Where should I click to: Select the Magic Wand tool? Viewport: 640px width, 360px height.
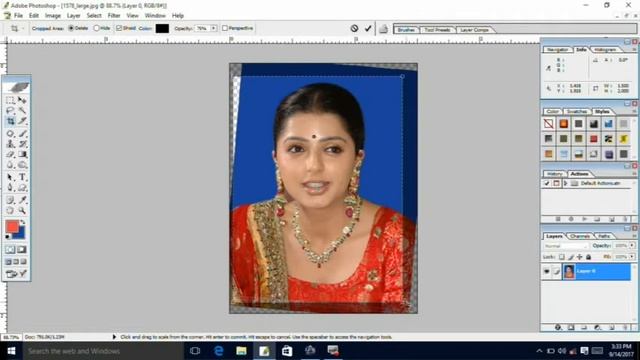(x=22, y=111)
